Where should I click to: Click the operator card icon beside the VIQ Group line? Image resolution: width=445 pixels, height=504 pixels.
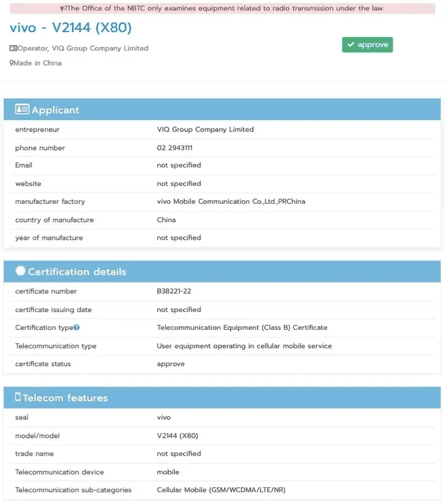tap(13, 48)
